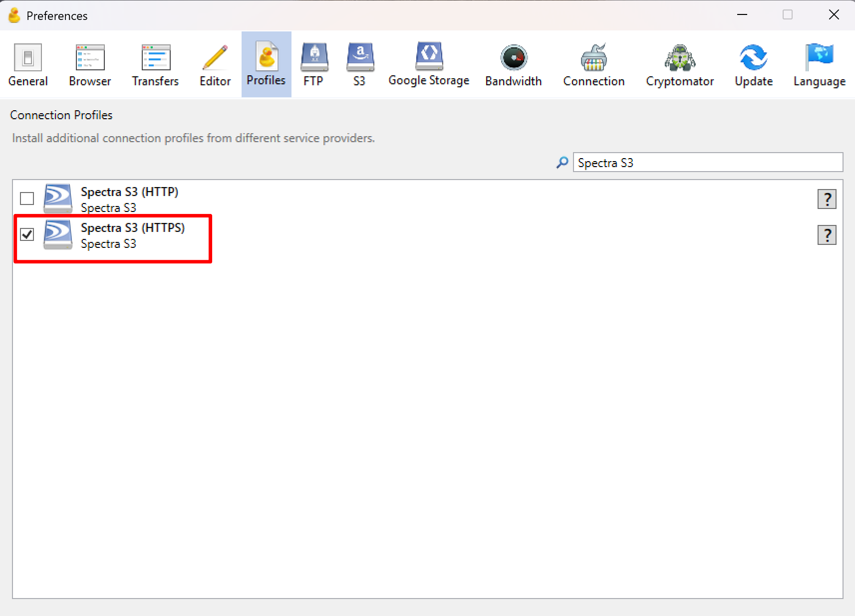This screenshot has height=616, width=855.
Task: Click the profile search field
Action: 707,163
